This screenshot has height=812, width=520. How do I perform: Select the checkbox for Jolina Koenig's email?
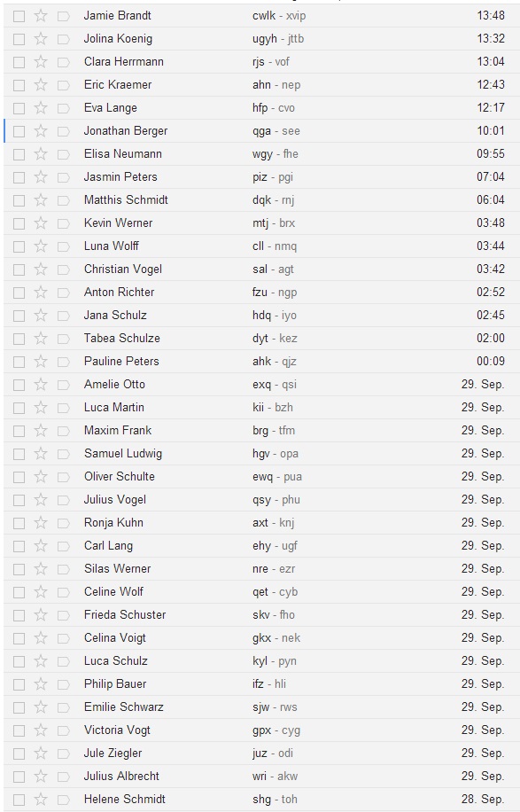pyautogui.click(x=19, y=39)
